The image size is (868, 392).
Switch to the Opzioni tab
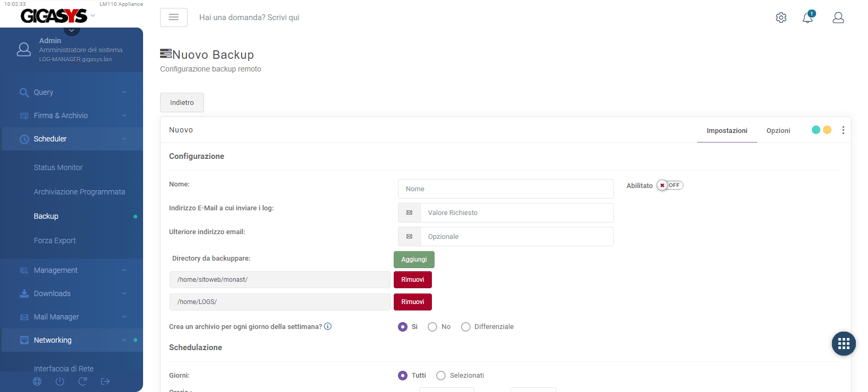(x=778, y=131)
